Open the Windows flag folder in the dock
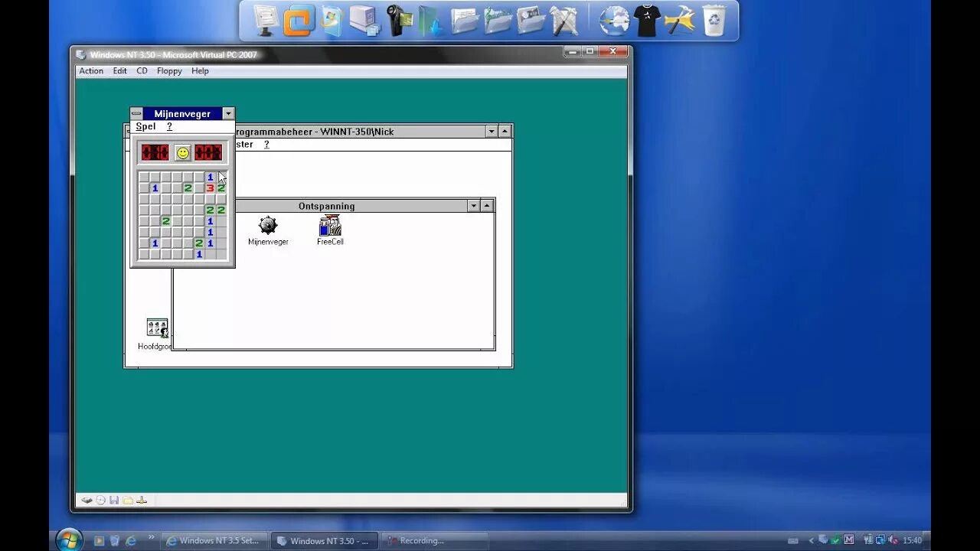This screenshot has height=551, width=980. coord(332,21)
